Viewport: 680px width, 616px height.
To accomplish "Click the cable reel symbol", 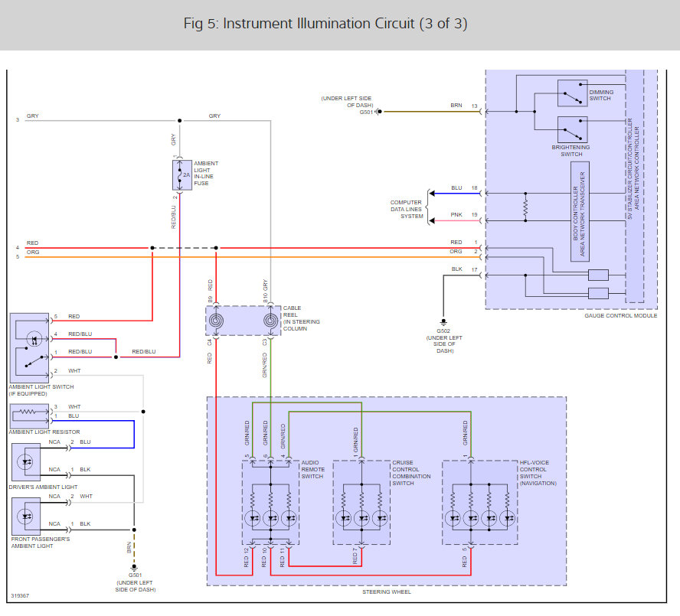I will click(x=244, y=321).
